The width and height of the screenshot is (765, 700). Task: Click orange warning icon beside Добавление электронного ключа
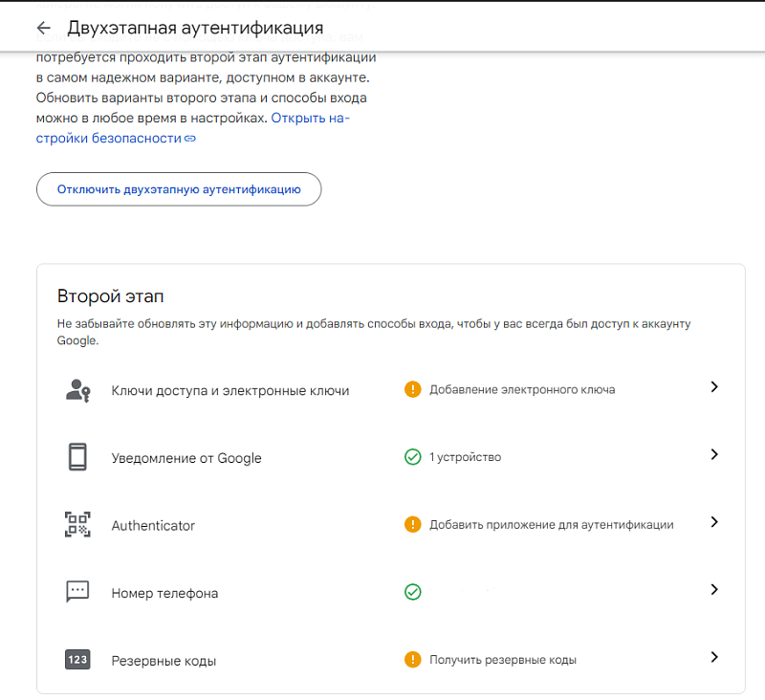pyautogui.click(x=412, y=389)
